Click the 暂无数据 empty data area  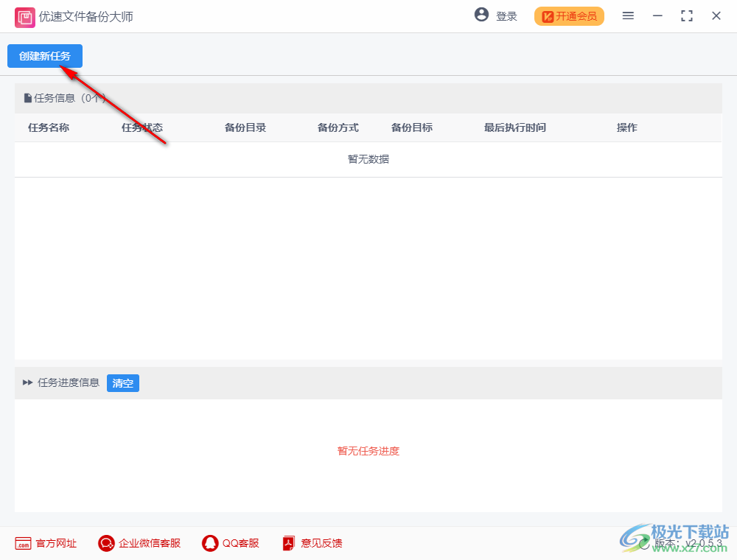pos(368,158)
